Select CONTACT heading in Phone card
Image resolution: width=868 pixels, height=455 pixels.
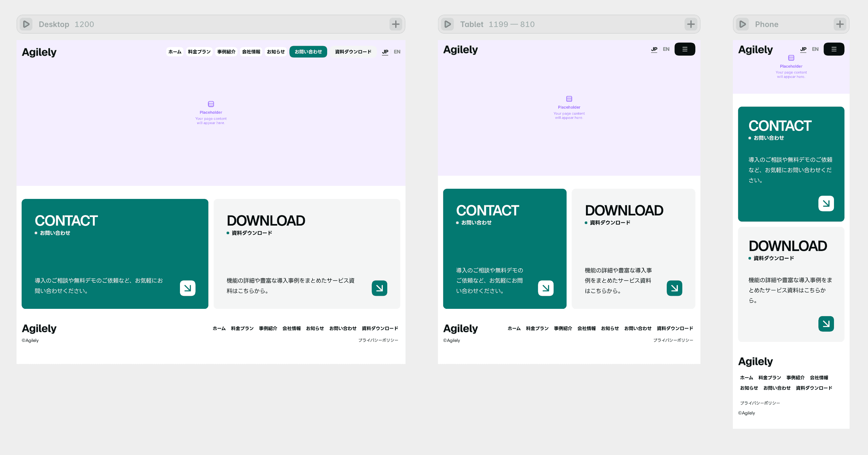[x=780, y=126]
